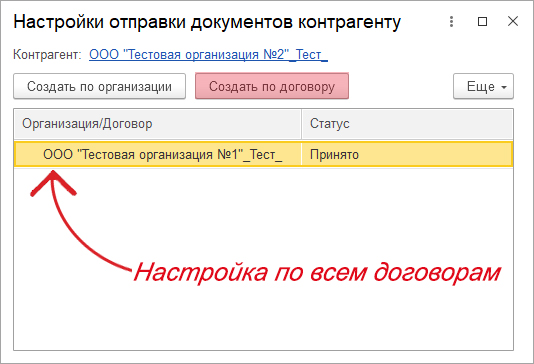Image resolution: width=534 pixels, height=364 pixels.
Task: Click the Создать по договору button
Action: coord(272,86)
